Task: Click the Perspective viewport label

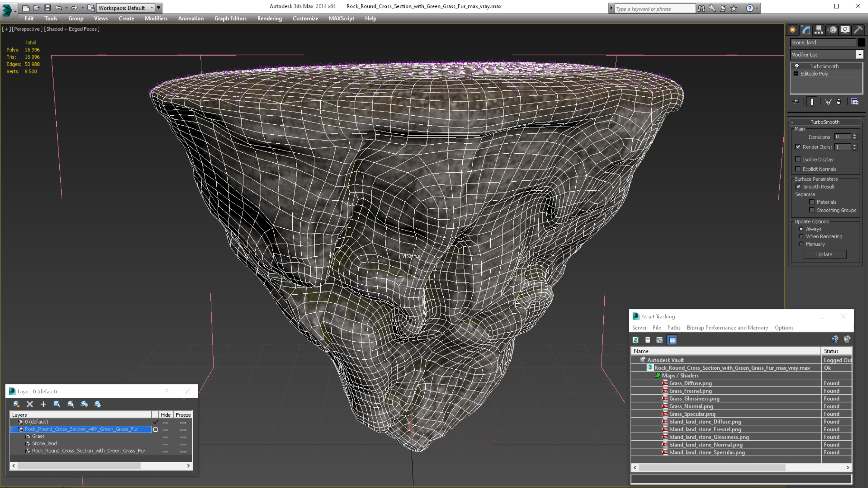Action: 27,29
